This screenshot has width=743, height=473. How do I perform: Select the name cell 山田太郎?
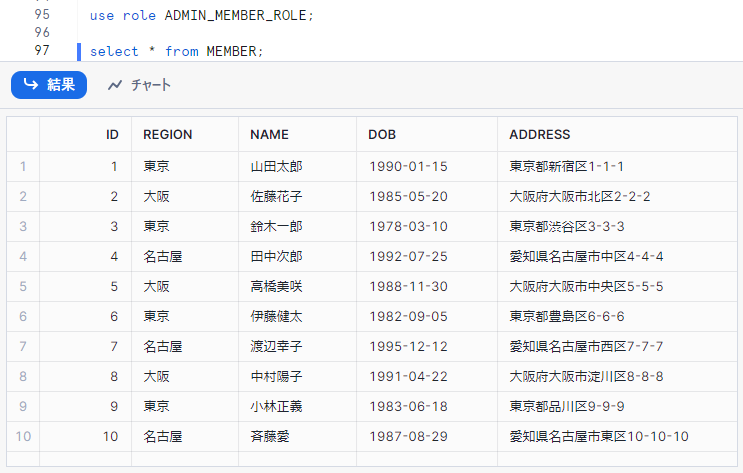(x=297, y=166)
